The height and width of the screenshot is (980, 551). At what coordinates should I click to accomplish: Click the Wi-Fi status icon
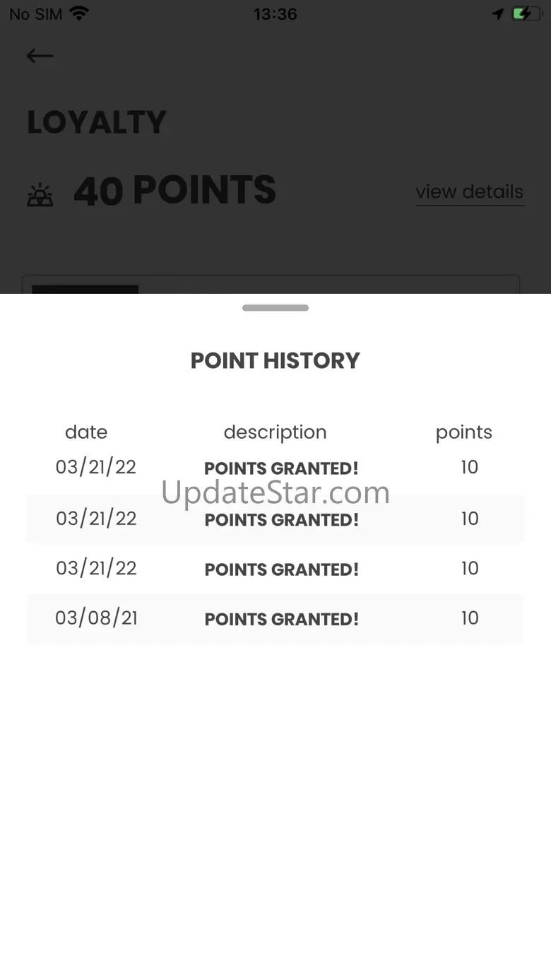[79, 13]
